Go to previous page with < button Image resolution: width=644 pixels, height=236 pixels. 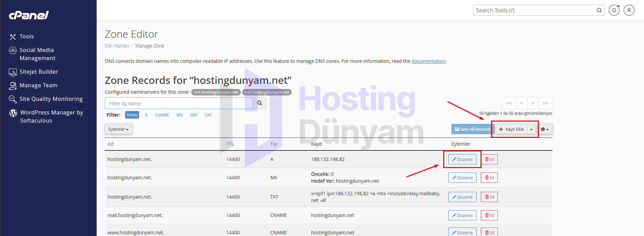522,103
